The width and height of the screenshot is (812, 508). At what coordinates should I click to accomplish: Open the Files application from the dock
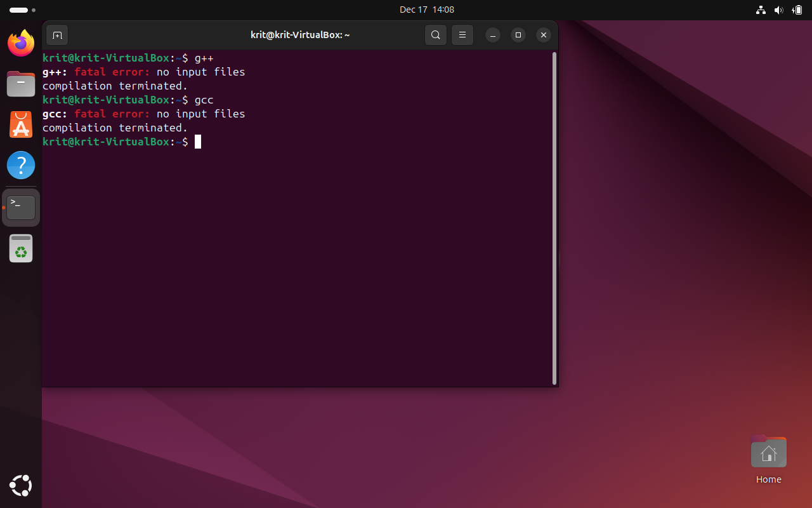tap(20, 84)
